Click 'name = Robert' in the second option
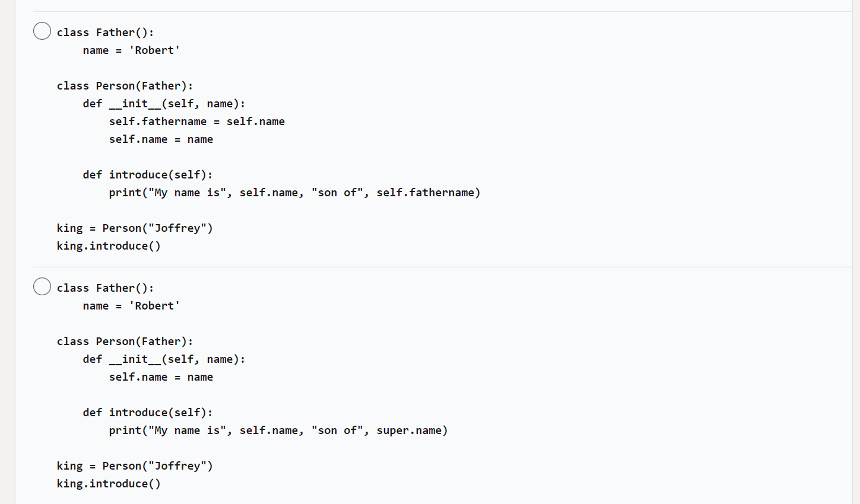Image resolution: width=860 pixels, height=504 pixels. [x=131, y=305]
